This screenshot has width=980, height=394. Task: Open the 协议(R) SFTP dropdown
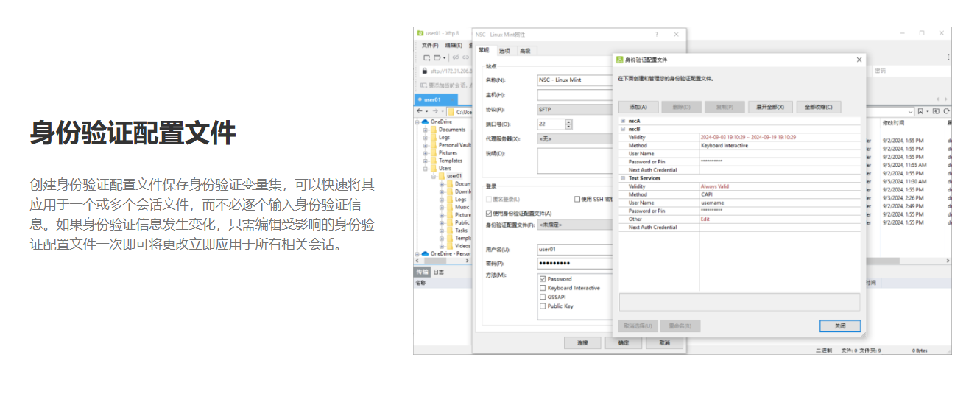[x=574, y=109]
